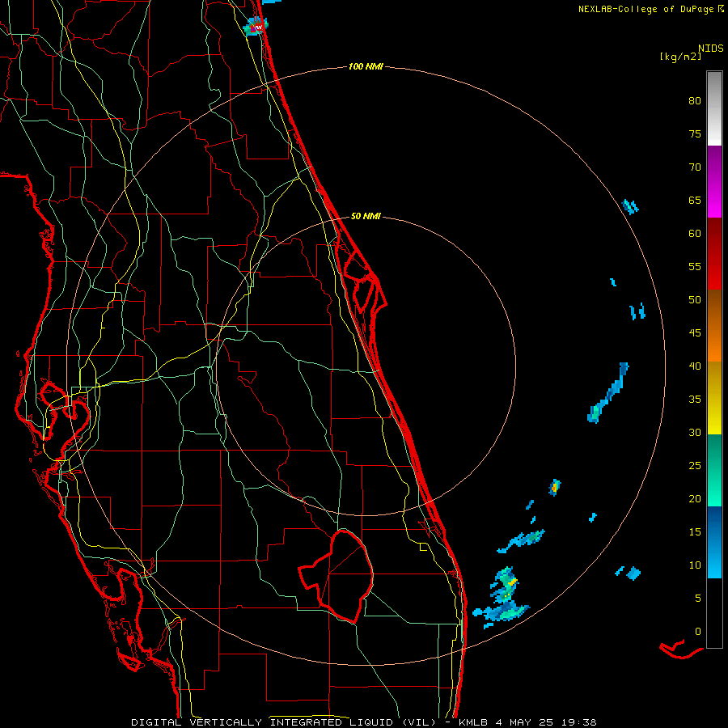Click the 80 value on the VIL scale
728x728 pixels.
(x=695, y=101)
